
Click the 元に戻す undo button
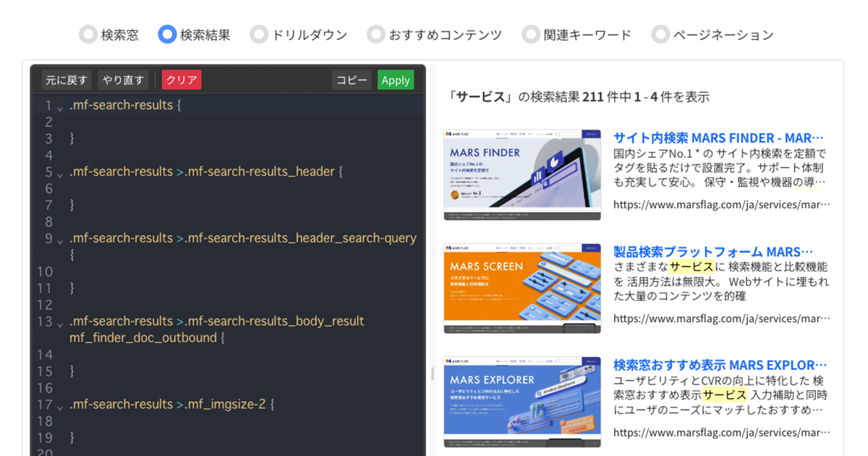67,80
